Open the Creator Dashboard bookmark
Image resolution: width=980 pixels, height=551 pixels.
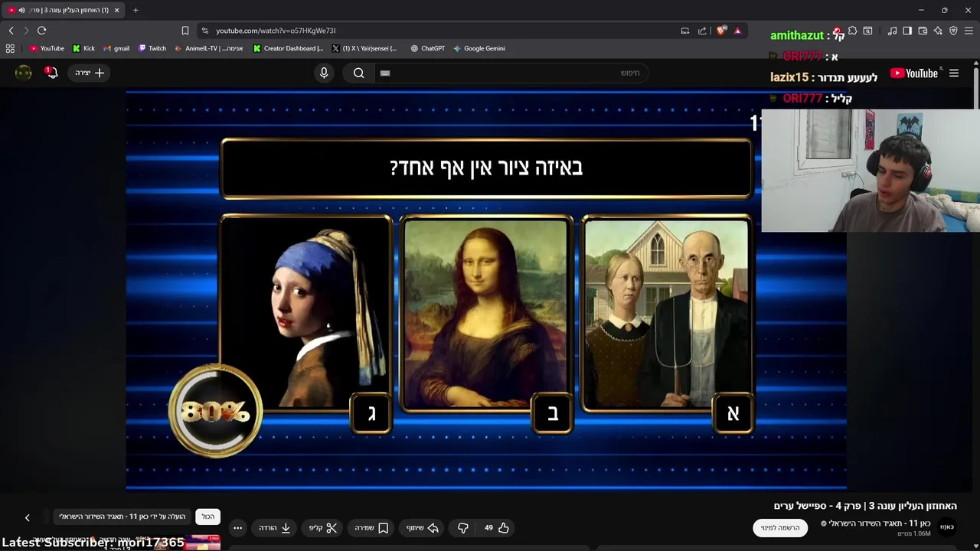pyautogui.click(x=289, y=48)
